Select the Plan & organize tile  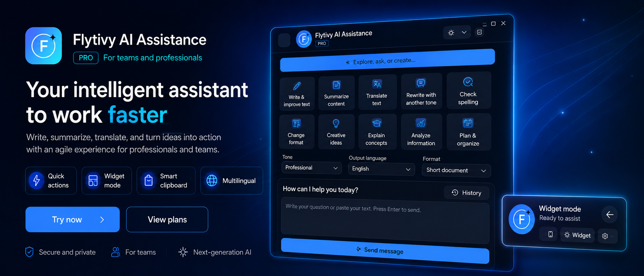[x=469, y=132]
